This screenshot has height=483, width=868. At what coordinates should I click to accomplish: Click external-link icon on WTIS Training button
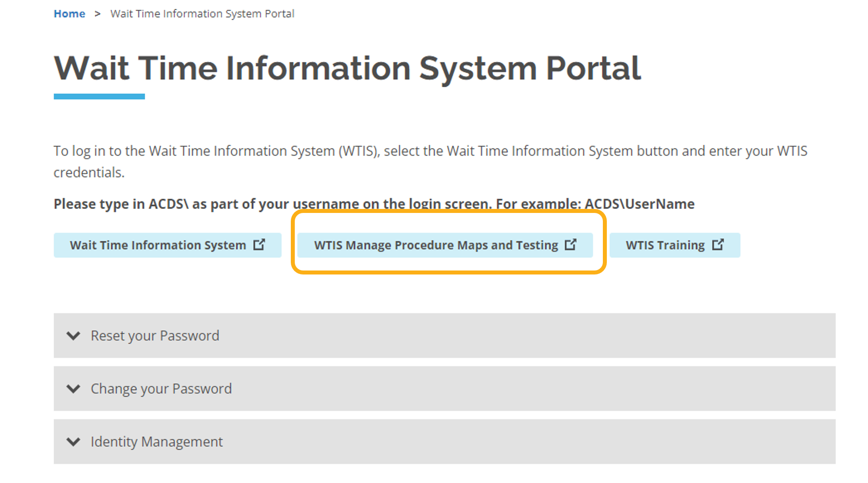point(718,244)
